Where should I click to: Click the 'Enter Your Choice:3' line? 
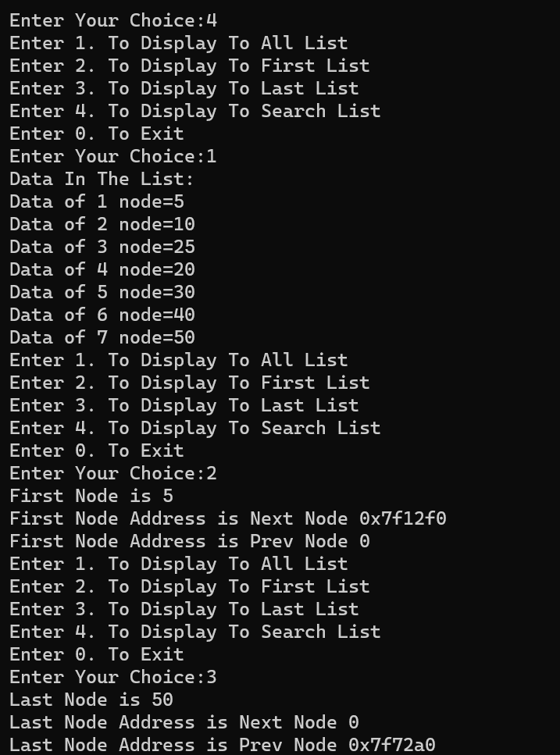click(112, 677)
